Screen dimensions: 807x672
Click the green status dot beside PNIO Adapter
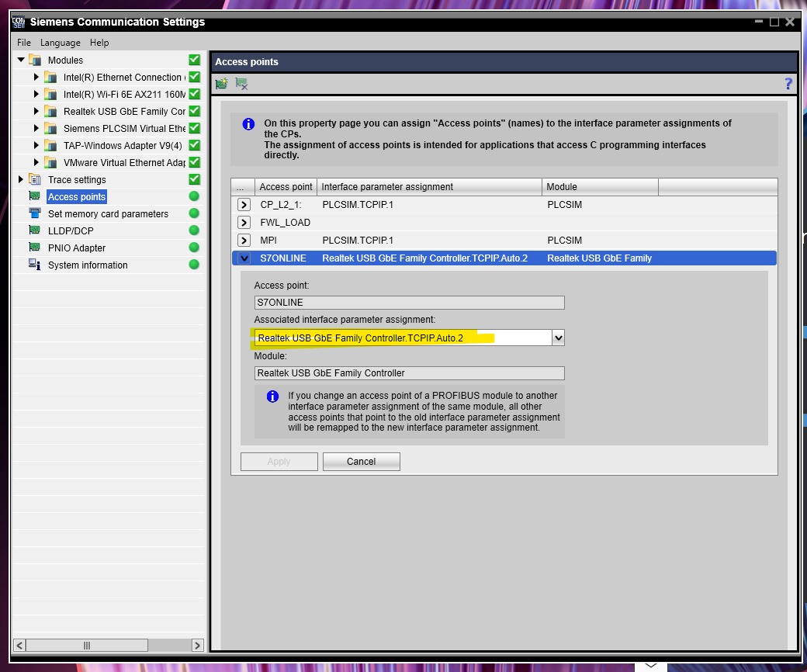[x=194, y=247]
